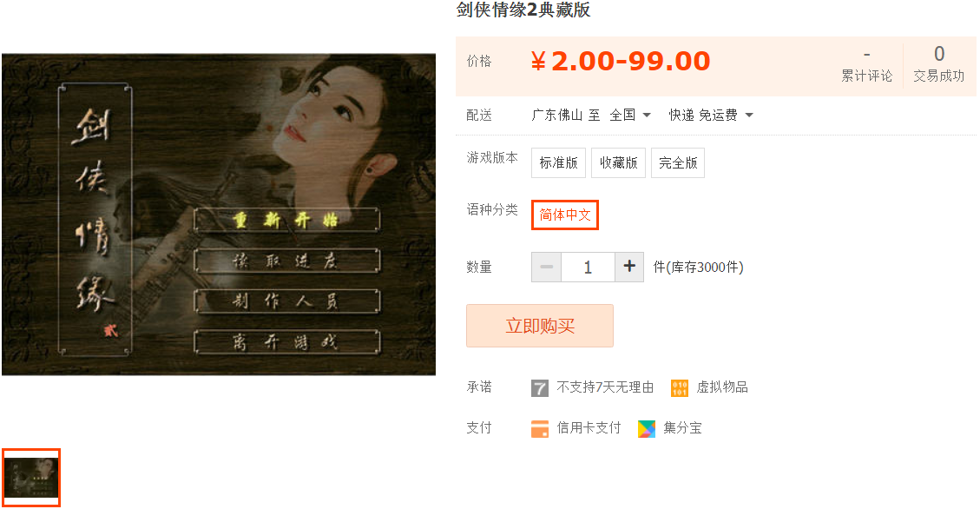
Task: Toggle the 简体中文 language option
Action: [x=565, y=215]
